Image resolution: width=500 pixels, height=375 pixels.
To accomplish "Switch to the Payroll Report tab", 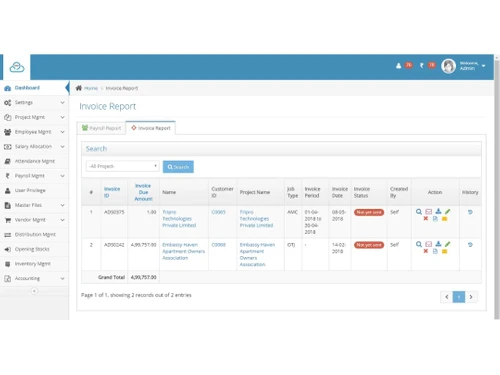I will pyautogui.click(x=101, y=128).
